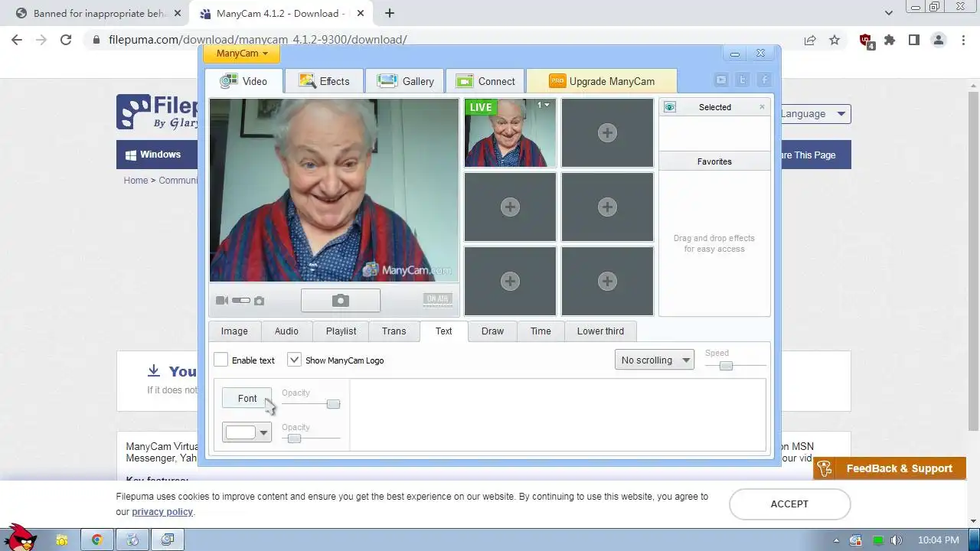This screenshot has width=980, height=551.
Task: Toggle Chrome side panel icon
Action: (x=914, y=40)
